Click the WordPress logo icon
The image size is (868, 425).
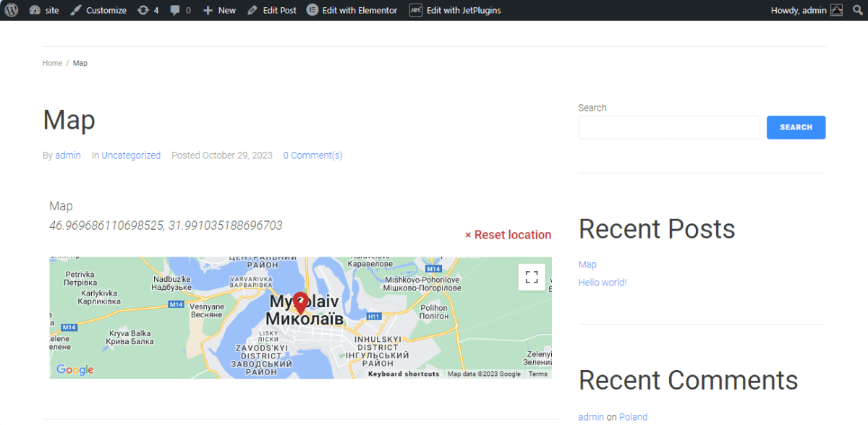[x=11, y=10]
